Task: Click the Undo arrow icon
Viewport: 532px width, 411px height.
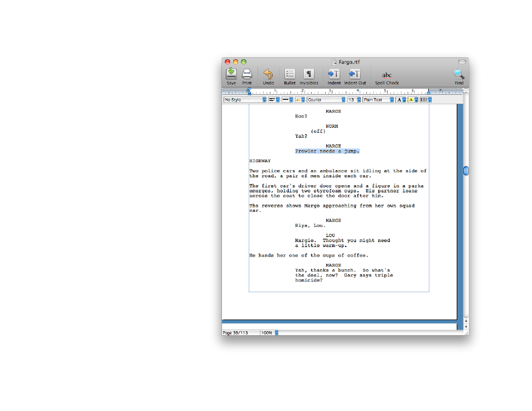Action: coord(268,74)
